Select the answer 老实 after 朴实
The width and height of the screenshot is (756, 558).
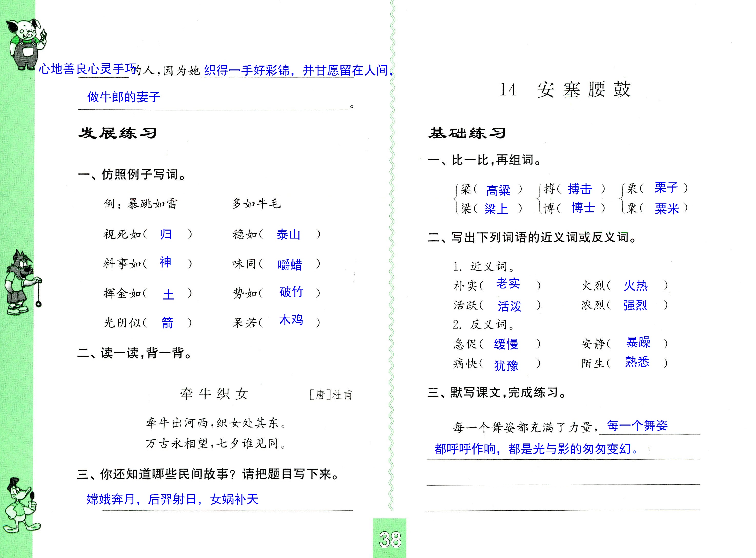pos(508,283)
